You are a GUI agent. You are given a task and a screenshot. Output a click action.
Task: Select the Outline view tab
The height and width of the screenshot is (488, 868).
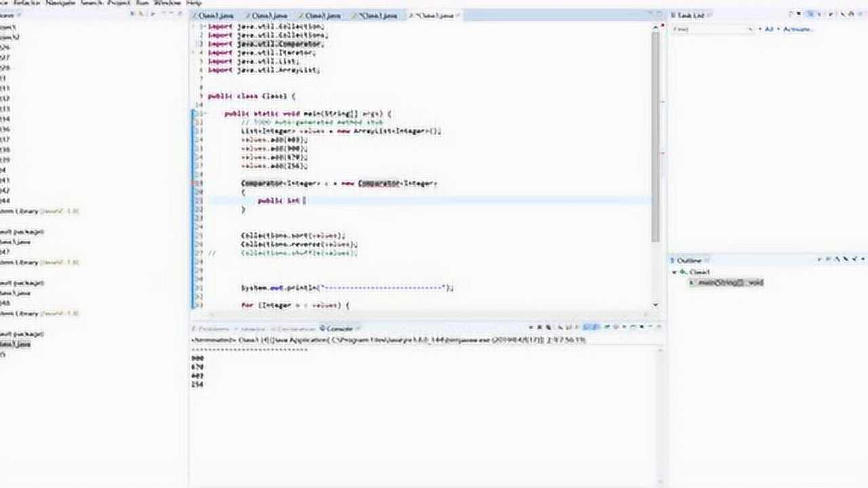click(x=689, y=260)
